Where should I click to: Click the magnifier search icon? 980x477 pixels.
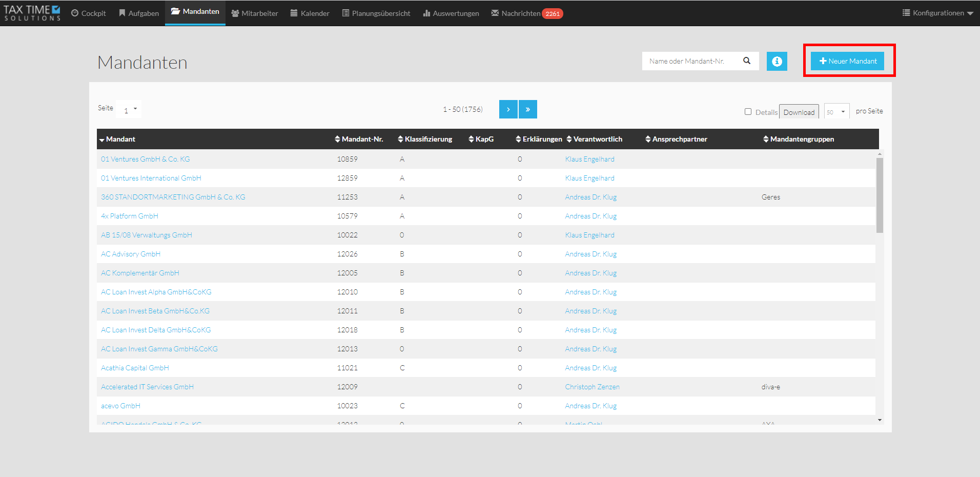(x=747, y=61)
